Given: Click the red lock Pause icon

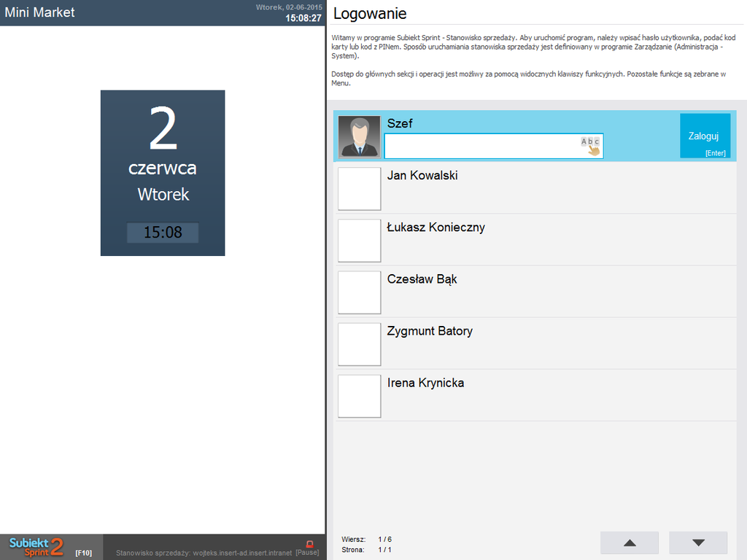Looking at the screenshot, I should [309, 544].
